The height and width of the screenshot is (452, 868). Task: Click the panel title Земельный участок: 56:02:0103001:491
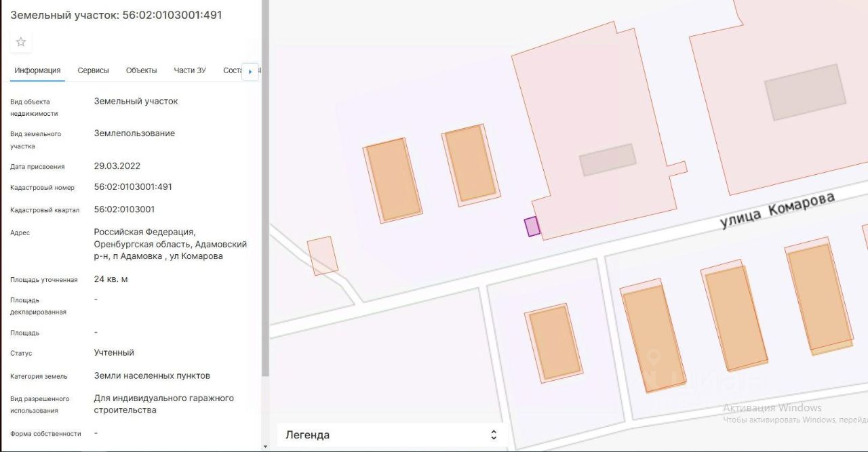pyautogui.click(x=116, y=15)
